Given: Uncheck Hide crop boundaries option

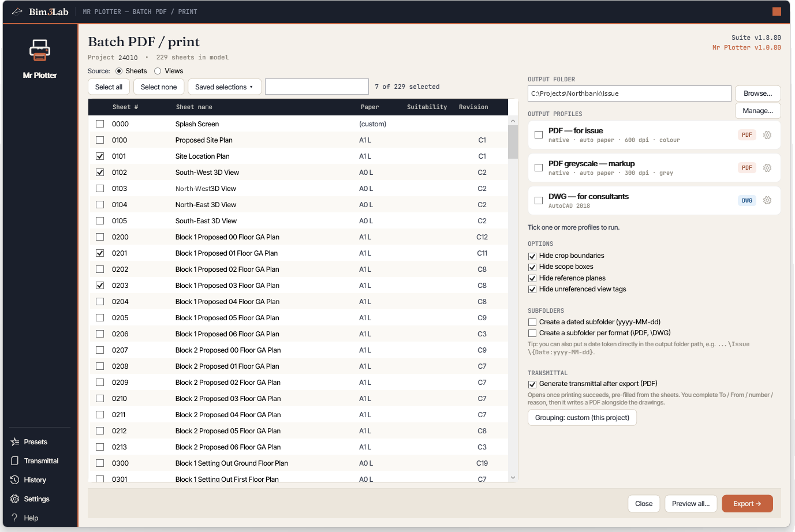Looking at the screenshot, I should coord(532,256).
